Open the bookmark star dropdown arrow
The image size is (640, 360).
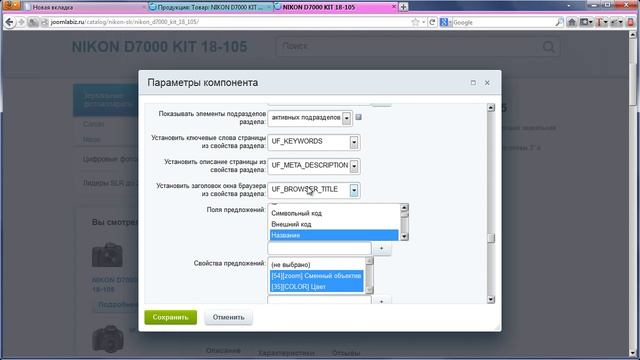pos(423,22)
